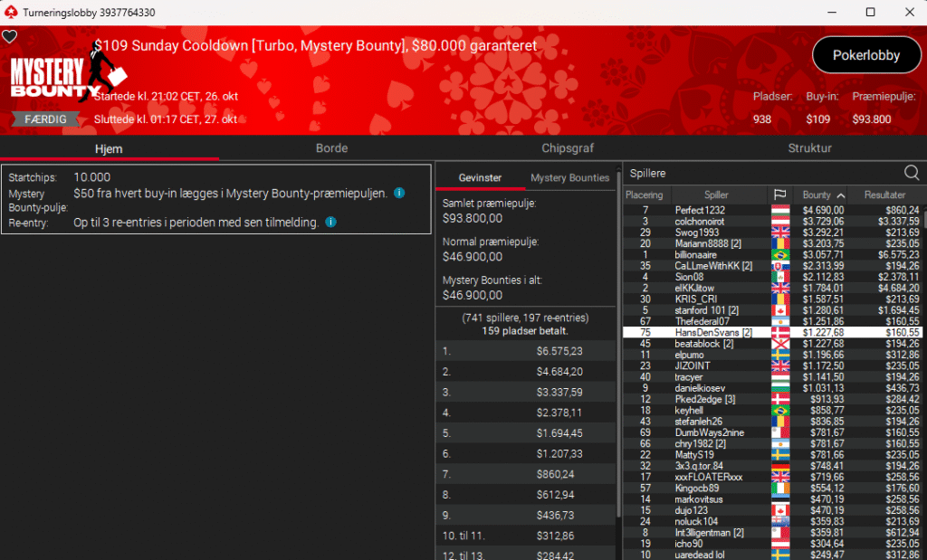Click the Pokerlobby button
The height and width of the screenshot is (560, 927).
point(865,55)
